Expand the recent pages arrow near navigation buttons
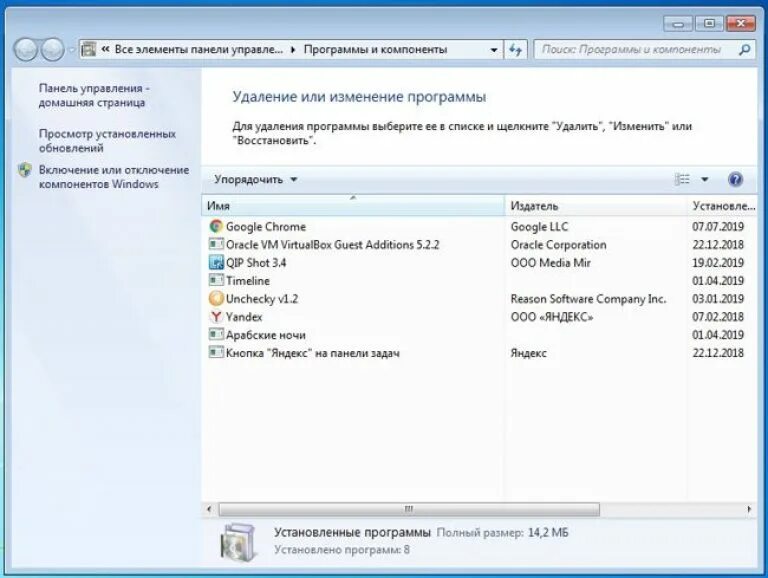 point(72,50)
